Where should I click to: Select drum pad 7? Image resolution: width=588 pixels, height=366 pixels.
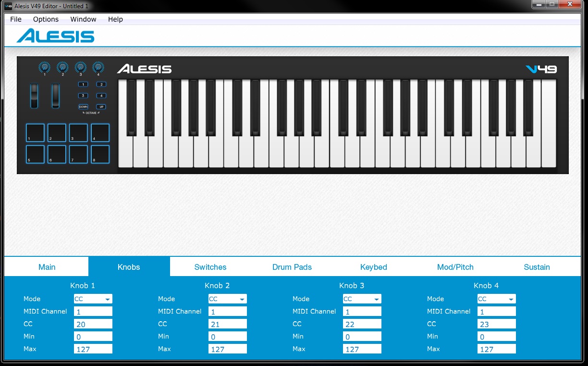(x=78, y=154)
